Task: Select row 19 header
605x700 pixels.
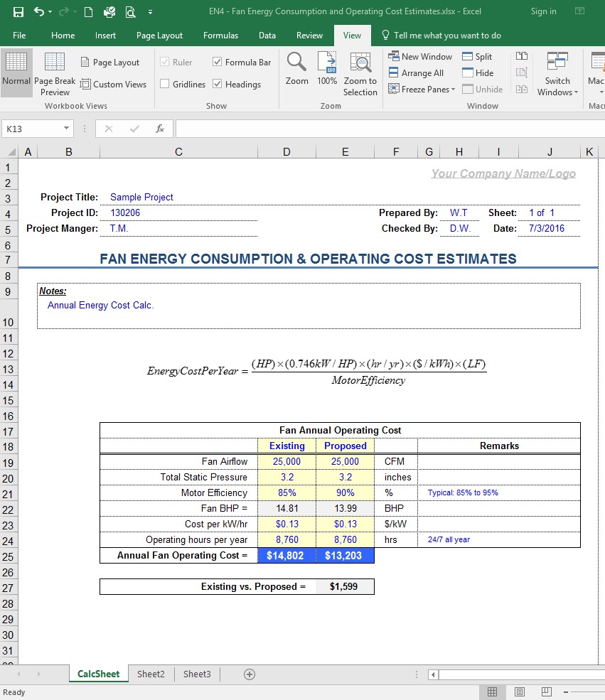Action: [8, 463]
